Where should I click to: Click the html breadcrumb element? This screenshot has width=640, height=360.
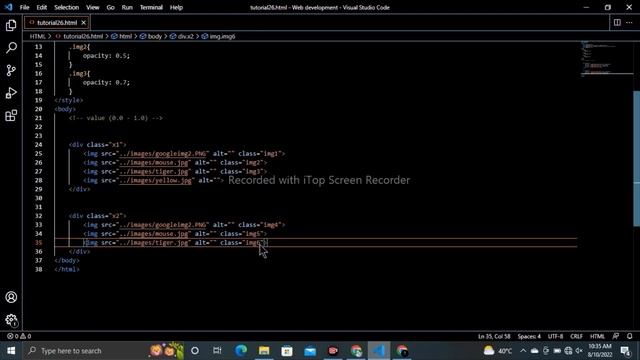click(122, 36)
